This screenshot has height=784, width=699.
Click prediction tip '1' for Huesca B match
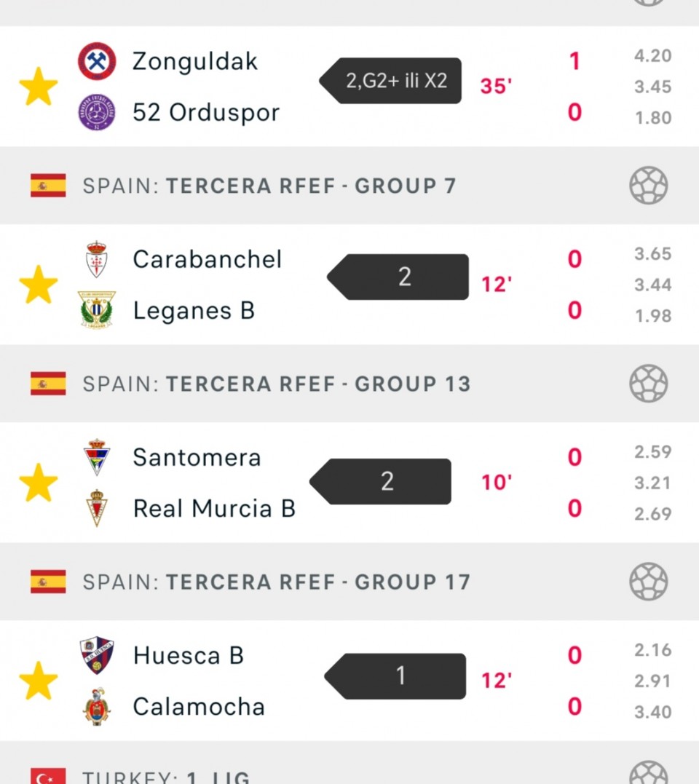[400, 676]
